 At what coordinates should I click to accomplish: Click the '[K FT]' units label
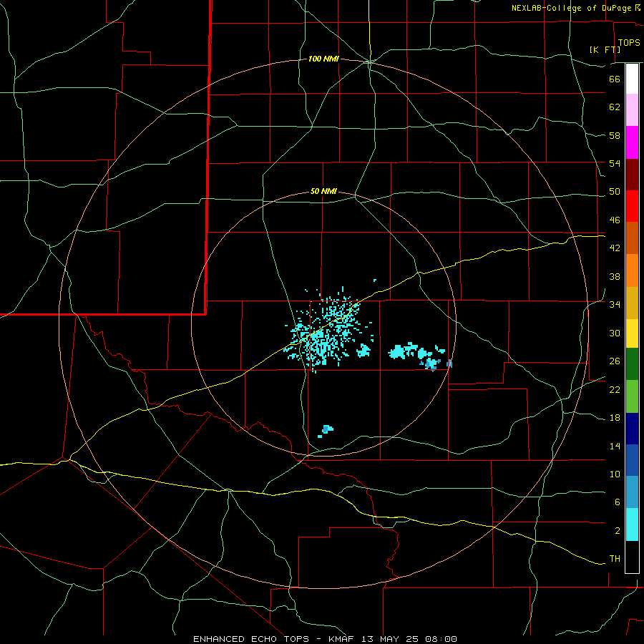click(605, 49)
